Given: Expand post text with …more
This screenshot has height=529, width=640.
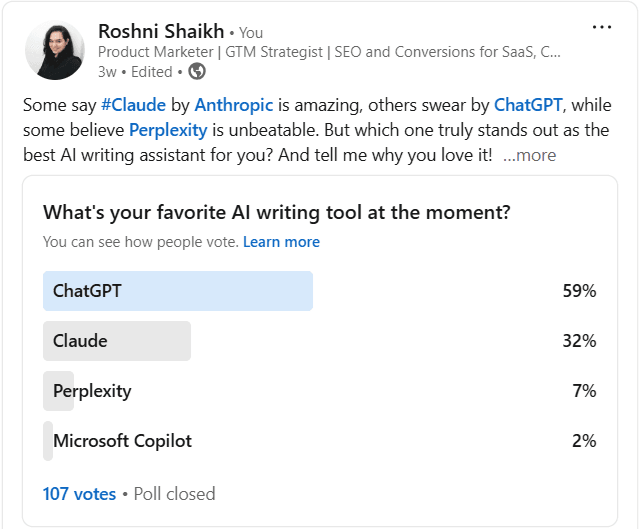Looking at the screenshot, I should 530,155.
